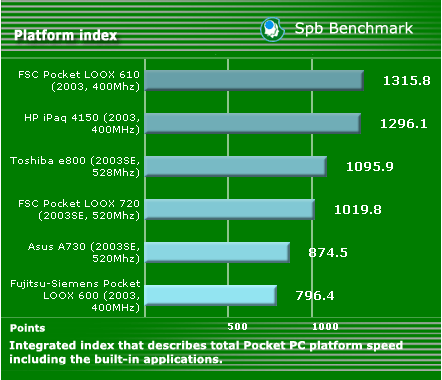The image size is (442, 380).
Task: Click the Spb Benchmark logo icon
Action: (272, 30)
